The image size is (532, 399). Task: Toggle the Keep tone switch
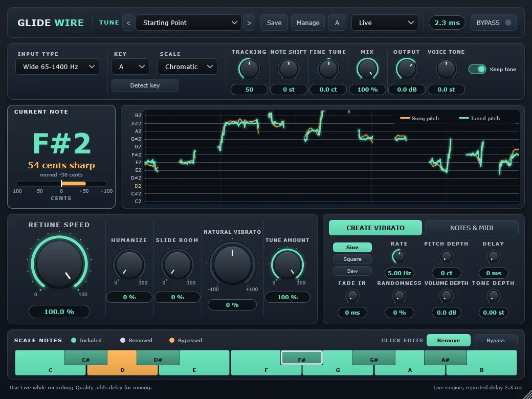477,69
